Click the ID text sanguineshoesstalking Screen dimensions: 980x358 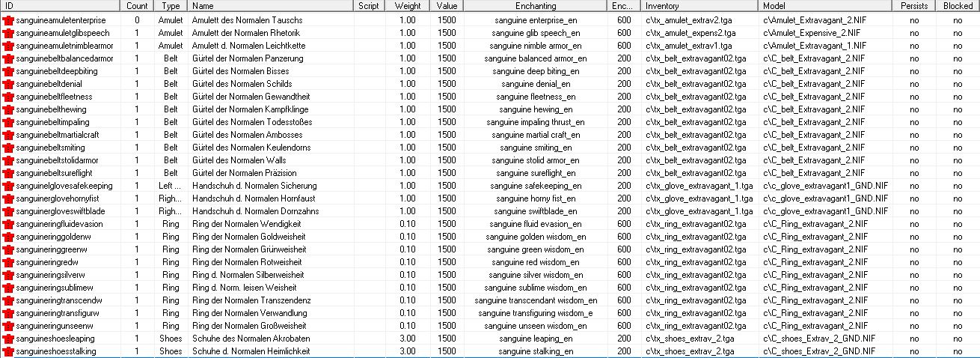coord(55,351)
